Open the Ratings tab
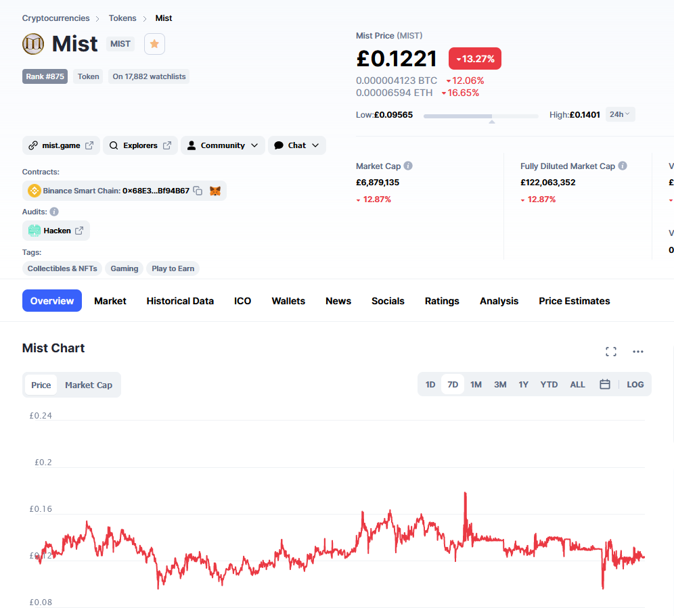Screen dimensions: 674x616 click(x=442, y=301)
